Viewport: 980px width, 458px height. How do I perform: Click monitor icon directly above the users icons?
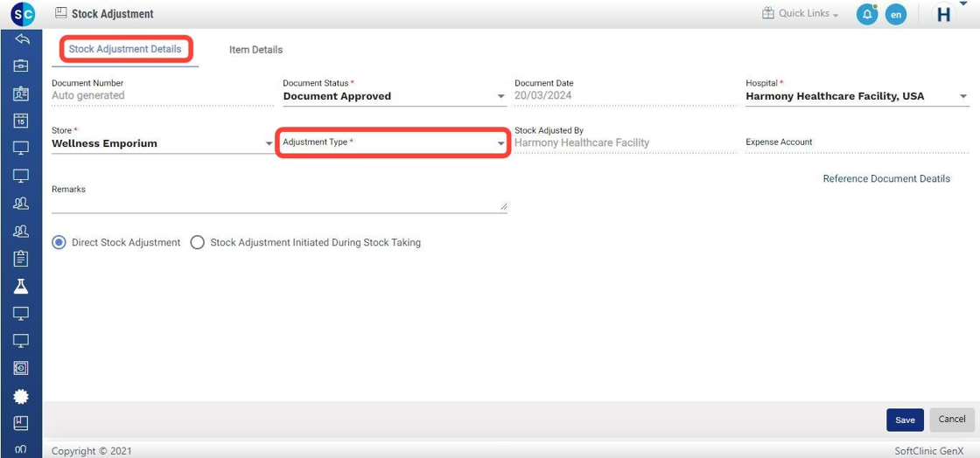tap(21, 176)
